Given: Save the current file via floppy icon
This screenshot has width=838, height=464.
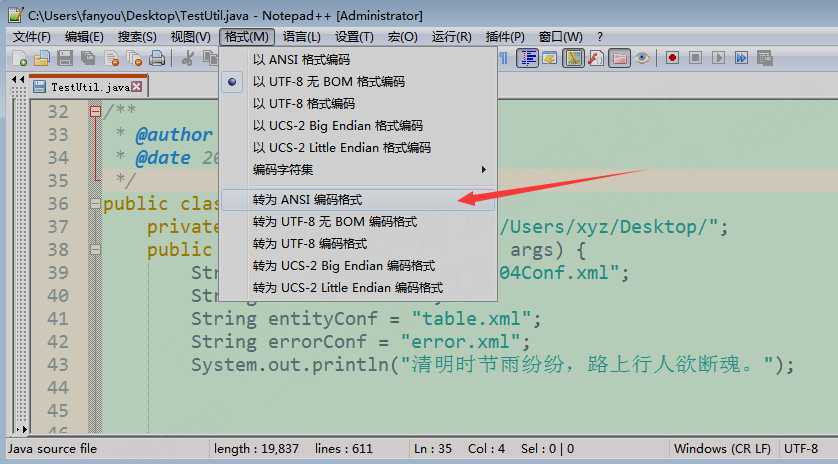Looking at the screenshot, I should tap(65, 58).
